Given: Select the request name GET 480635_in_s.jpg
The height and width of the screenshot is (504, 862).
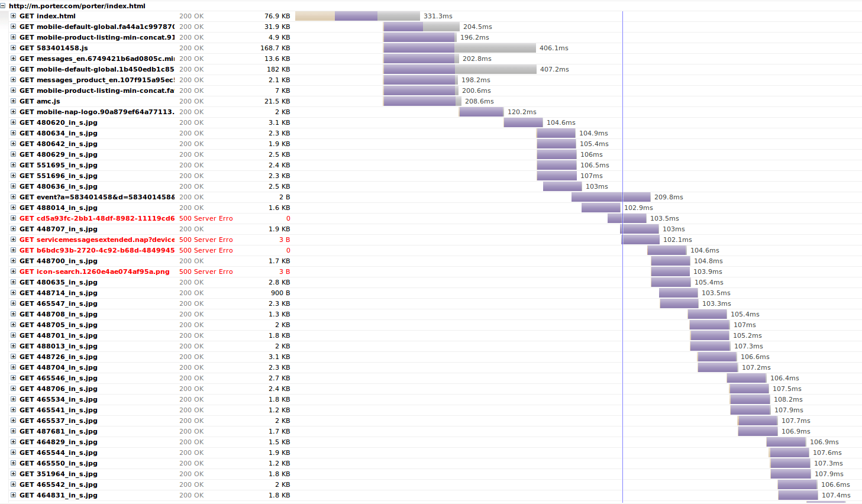Looking at the screenshot, I should click(59, 282).
